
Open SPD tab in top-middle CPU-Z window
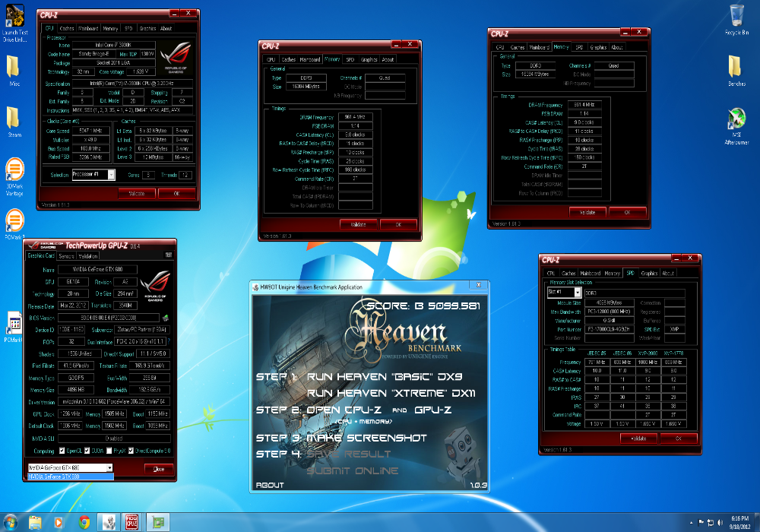click(x=350, y=59)
